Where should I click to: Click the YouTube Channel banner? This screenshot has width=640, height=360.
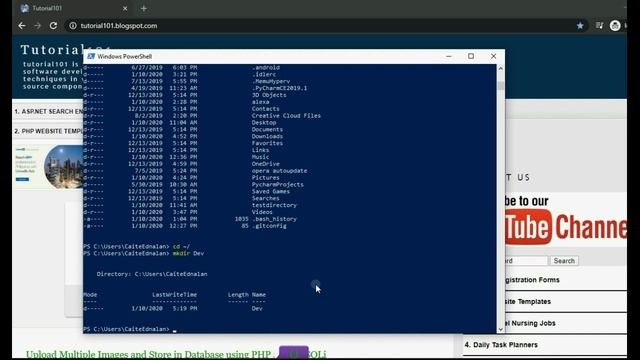pos(566,220)
